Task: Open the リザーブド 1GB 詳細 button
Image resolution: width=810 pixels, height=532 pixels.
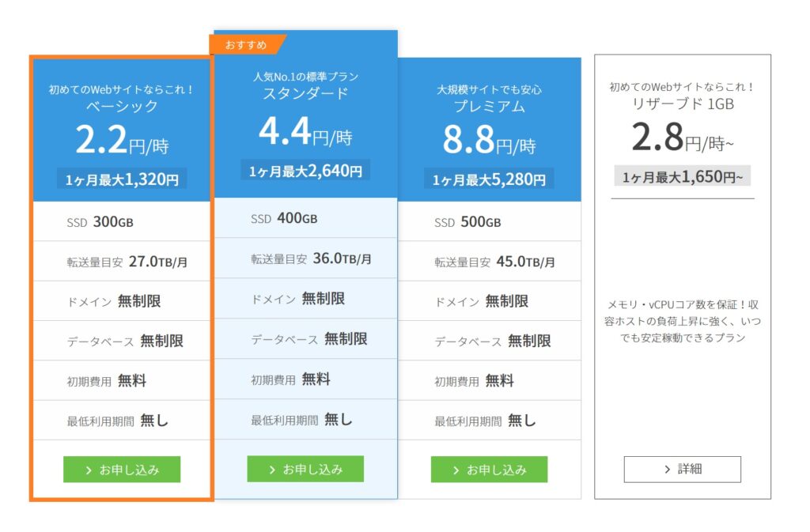Action: pyautogui.click(x=683, y=469)
